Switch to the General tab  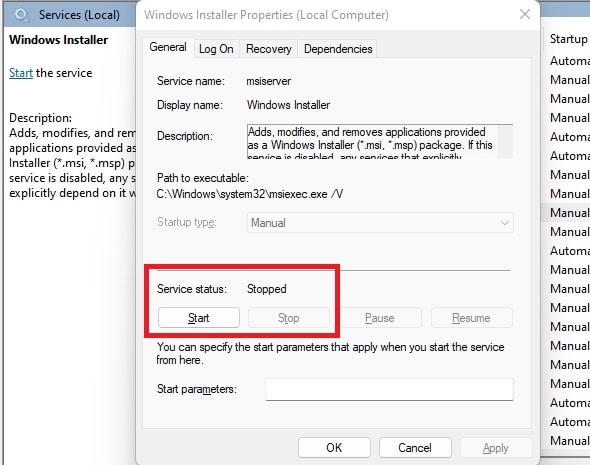168,47
